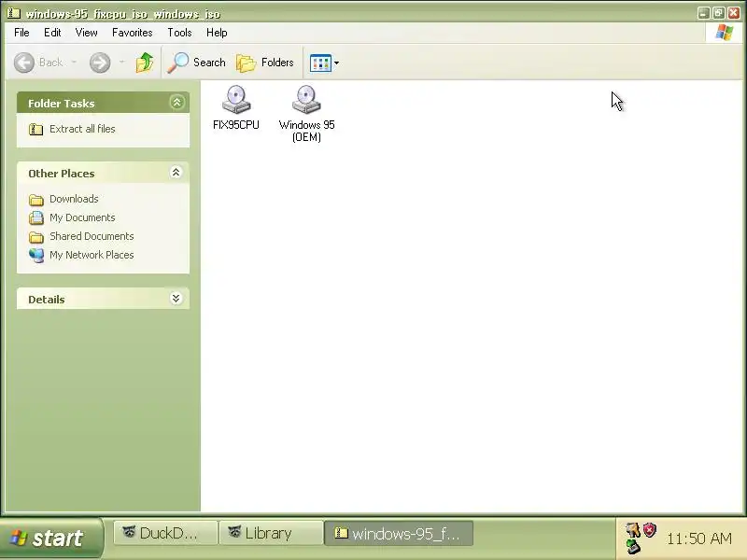Open the File menu

tap(21, 33)
